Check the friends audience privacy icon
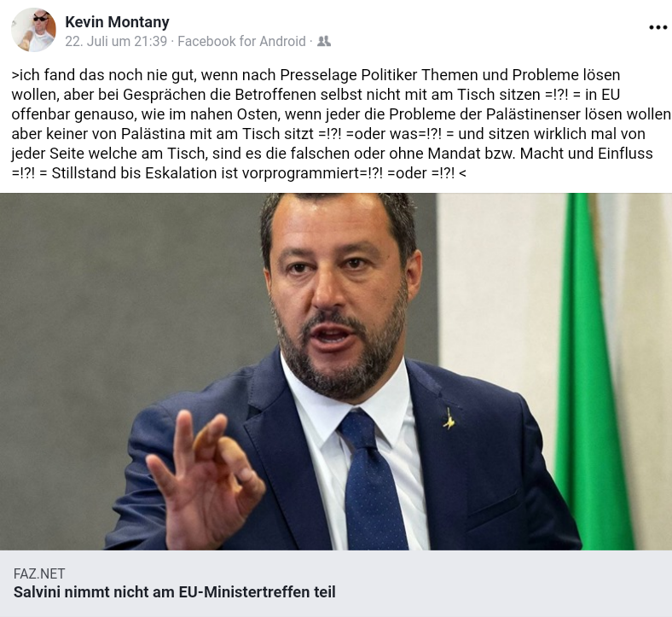The height and width of the screenshot is (617, 672). pyautogui.click(x=324, y=42)
